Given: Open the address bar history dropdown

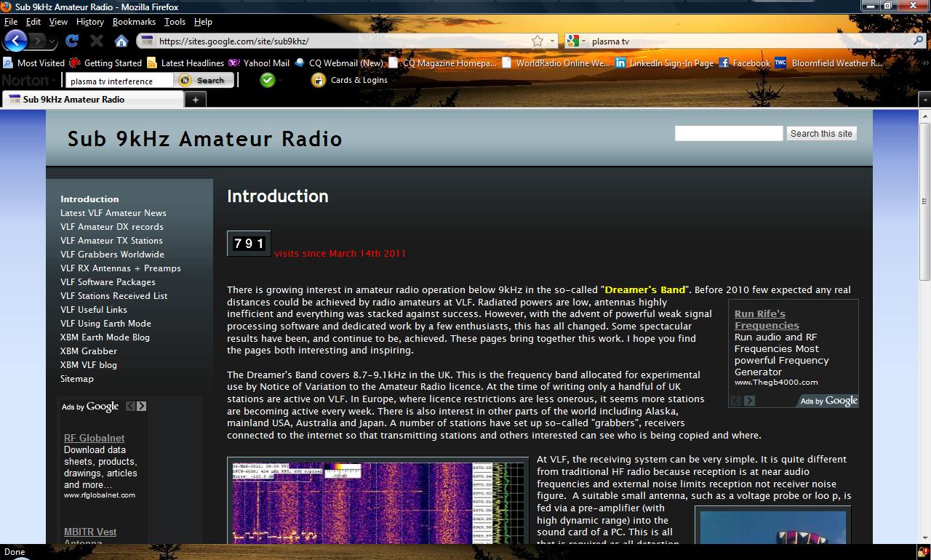Looking at the screenshot, I should 553,41.
